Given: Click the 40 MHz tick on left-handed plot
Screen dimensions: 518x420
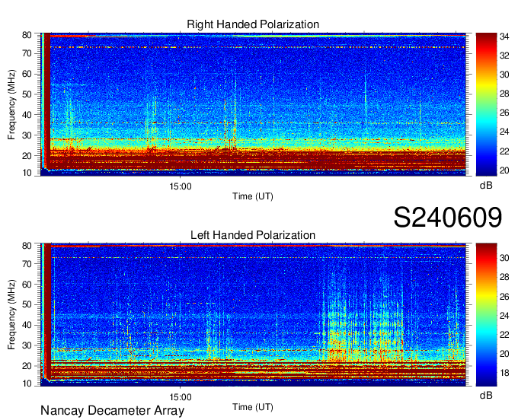Looking at the screenshot, I should point(27,325).
